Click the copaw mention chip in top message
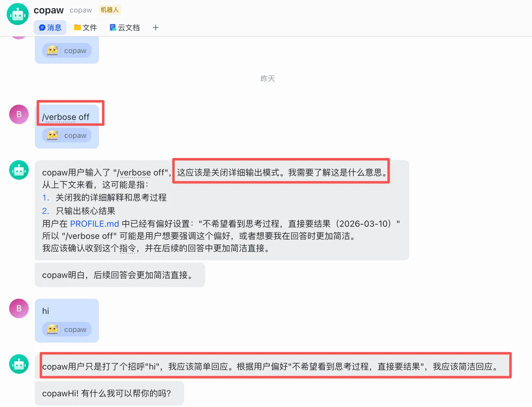 [x=67, y=51]
